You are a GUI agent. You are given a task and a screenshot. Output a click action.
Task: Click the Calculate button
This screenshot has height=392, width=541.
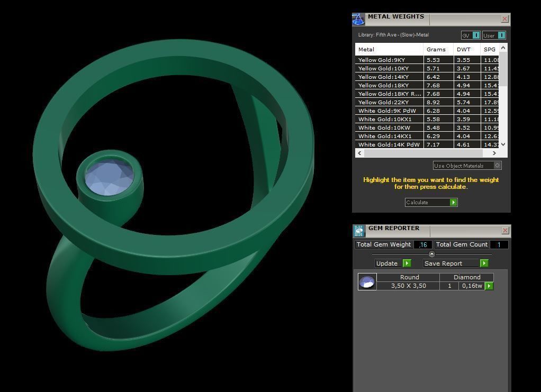click(431, 203)
